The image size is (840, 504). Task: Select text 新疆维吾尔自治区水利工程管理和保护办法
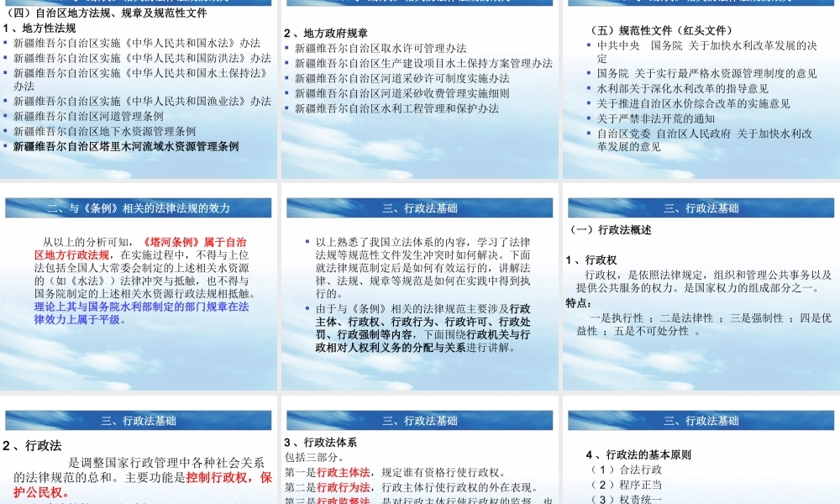point(396,108)
